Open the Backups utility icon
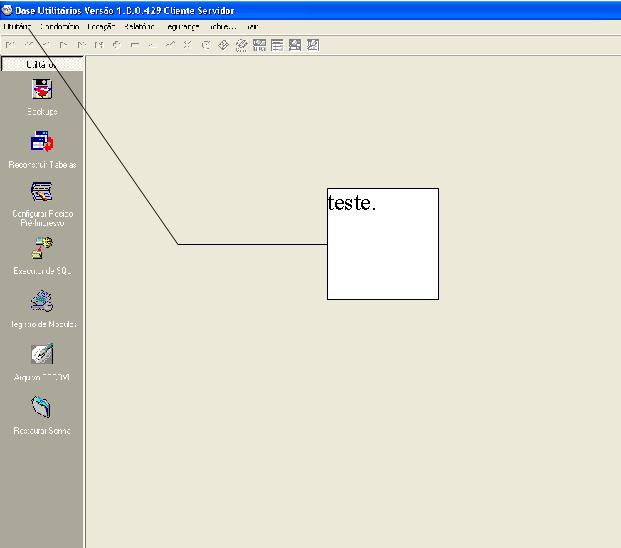This screenshot has height=548, width=621. tap(42, 90)
